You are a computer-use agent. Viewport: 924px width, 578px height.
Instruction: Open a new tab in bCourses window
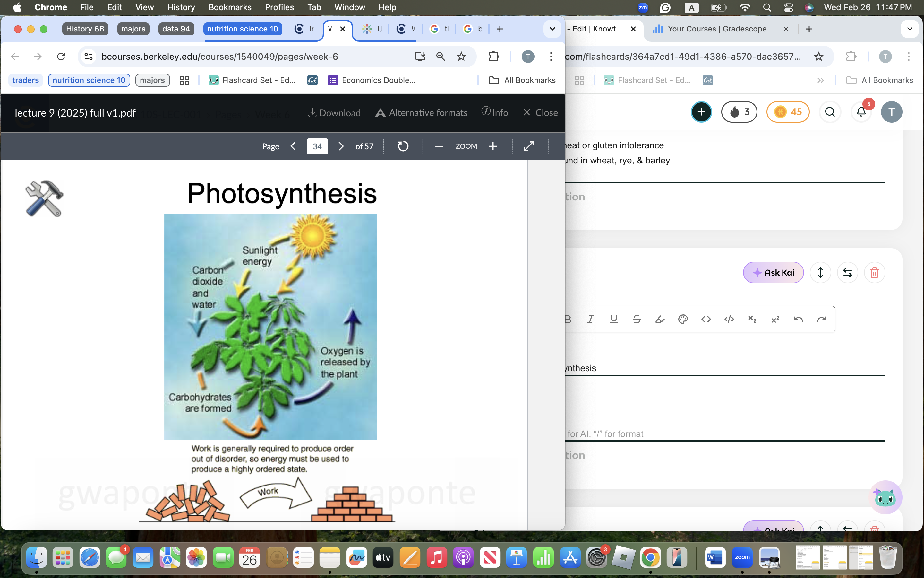point(500,29)
